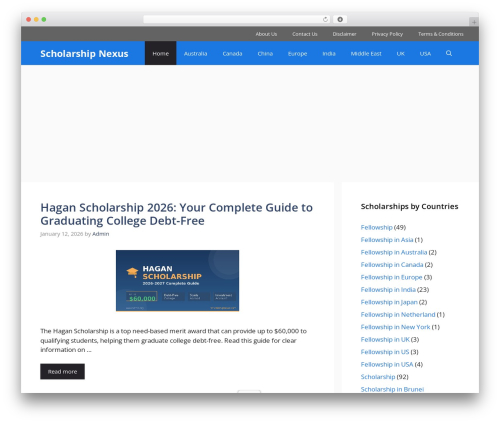The width and height of the screenshot is (500, 423).
Task: Open Scholarship in Brunei category
Action: point(392,389)
